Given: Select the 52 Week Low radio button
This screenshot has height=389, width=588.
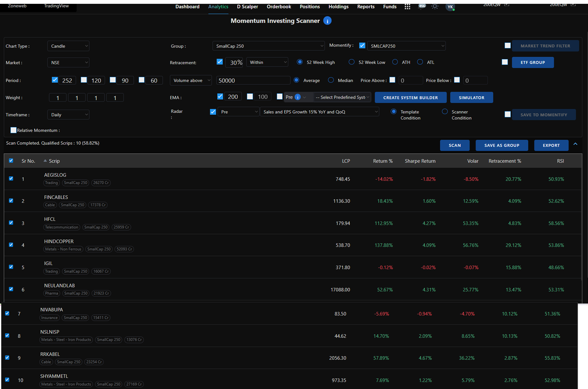Looking at the screenshot, I should 351,62.
